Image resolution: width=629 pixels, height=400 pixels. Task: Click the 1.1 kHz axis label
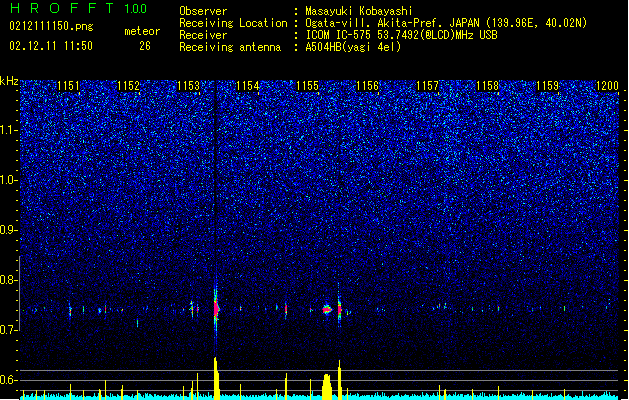pyautogui.click(x=9, y=130)
